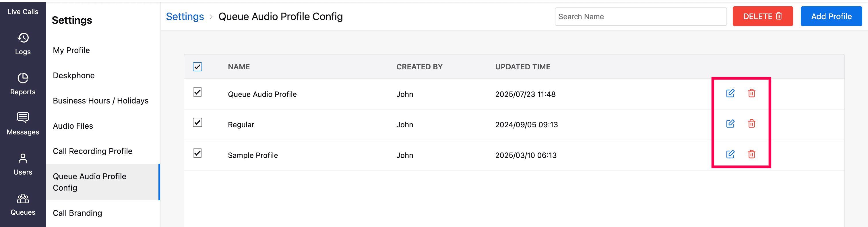Focus the Search Name field
The width and height of the screenshot is (868, 227).
coord(640,16)
